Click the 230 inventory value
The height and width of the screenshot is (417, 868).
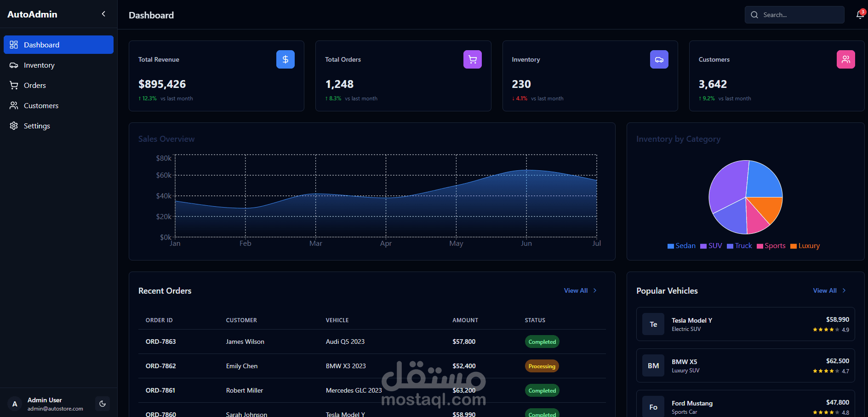[x=521, y=84]
